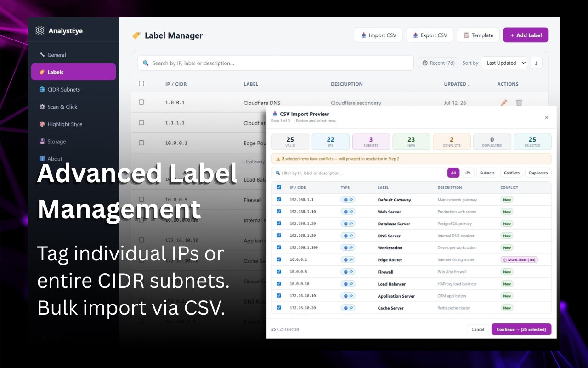
Task: Click the 0 Duplicates stat card
Action: pyautogui.click(x=492, y=142)
